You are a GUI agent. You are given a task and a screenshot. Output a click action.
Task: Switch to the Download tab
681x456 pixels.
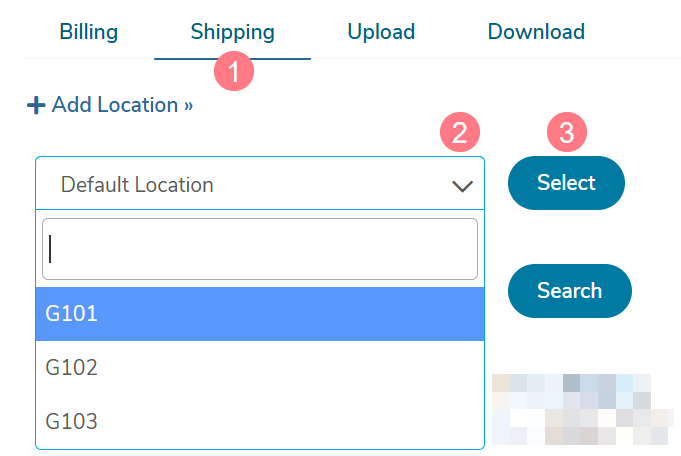(x=536, y=32)
